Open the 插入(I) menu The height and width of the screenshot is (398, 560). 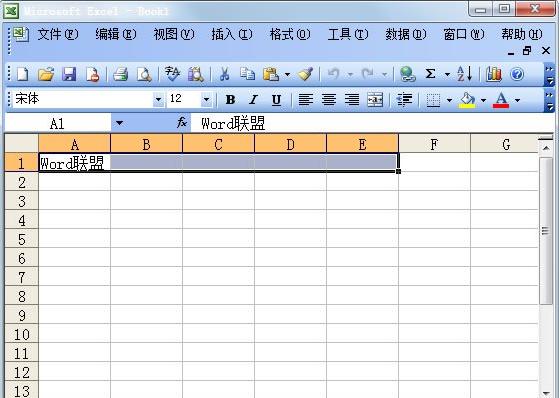click(232, 35)
